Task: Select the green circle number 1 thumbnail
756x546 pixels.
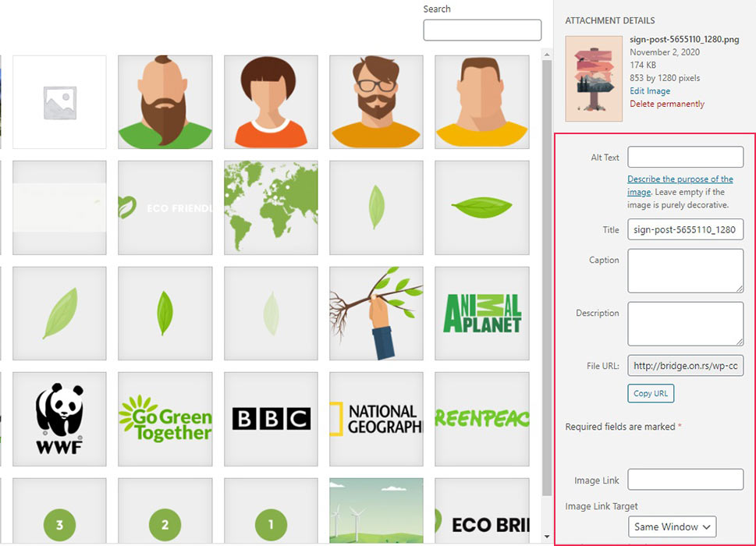Action: click(271, 511)
